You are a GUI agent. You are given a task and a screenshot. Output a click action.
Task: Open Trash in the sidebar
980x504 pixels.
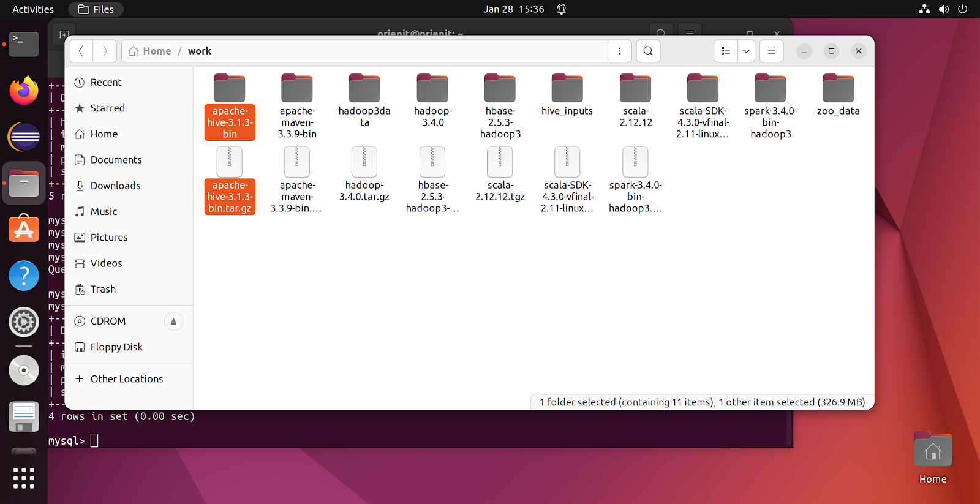pos(129,289)
